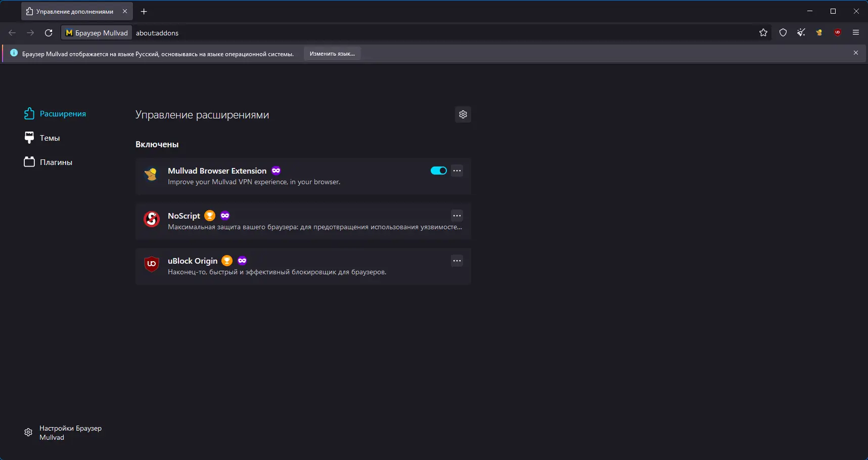Minimize the browser window
The image size is (868, 460).
[x=810, y=11]
